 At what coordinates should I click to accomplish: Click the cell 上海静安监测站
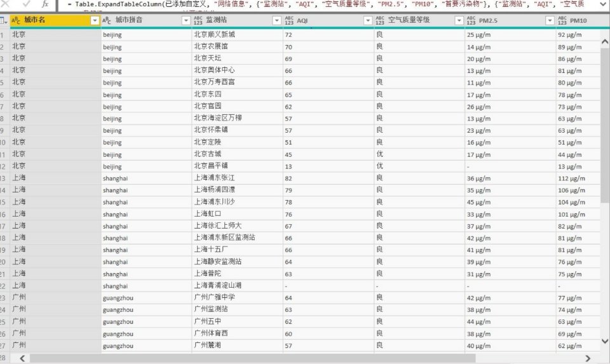click(x=237, y=262)
